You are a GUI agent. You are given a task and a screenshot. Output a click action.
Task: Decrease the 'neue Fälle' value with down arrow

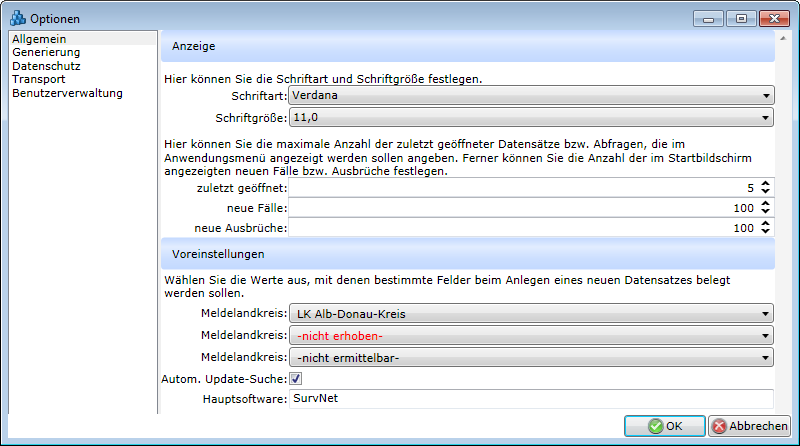pyautogui.click(x=765, y=212)
